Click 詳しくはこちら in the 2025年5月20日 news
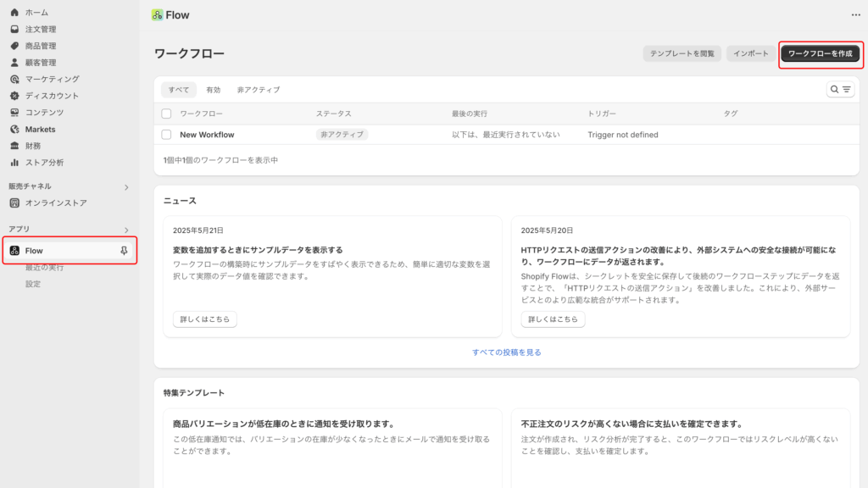The height and width of the screenshot is (488, 868). pos(553,319)
